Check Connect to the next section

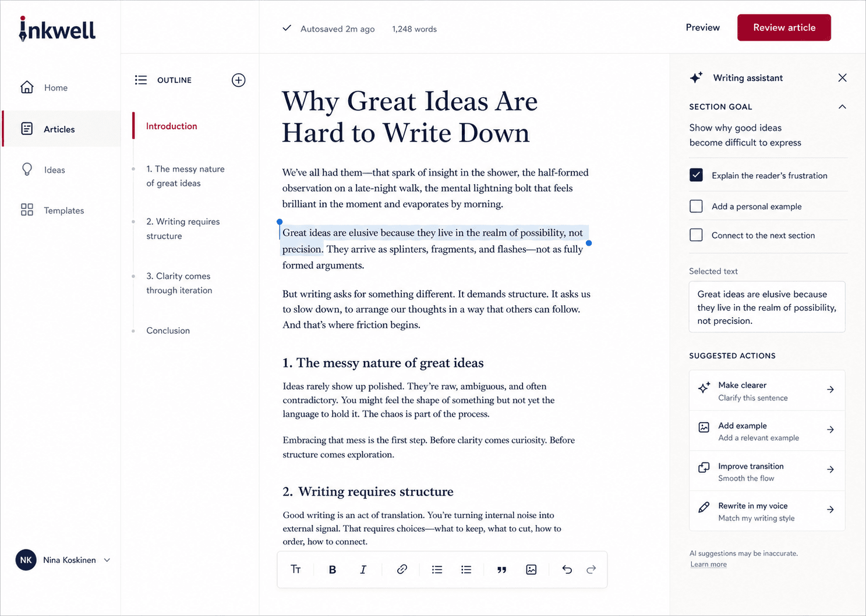(696, 235)
